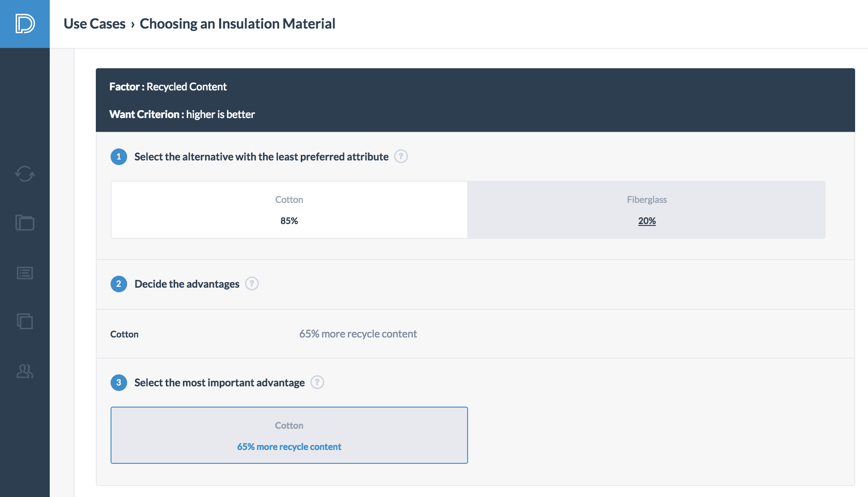Click the underlined 20% value under Fiberglass
Screen dimensions: 868x497
click(647, 221)
